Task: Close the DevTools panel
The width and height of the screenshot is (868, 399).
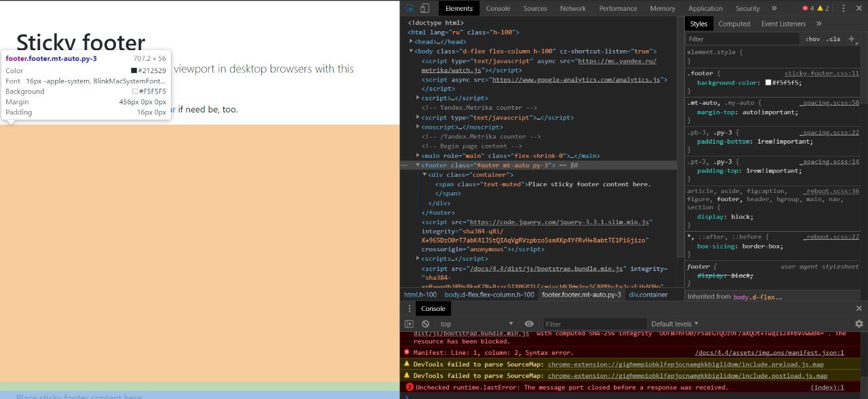Action: coord(859,8)
